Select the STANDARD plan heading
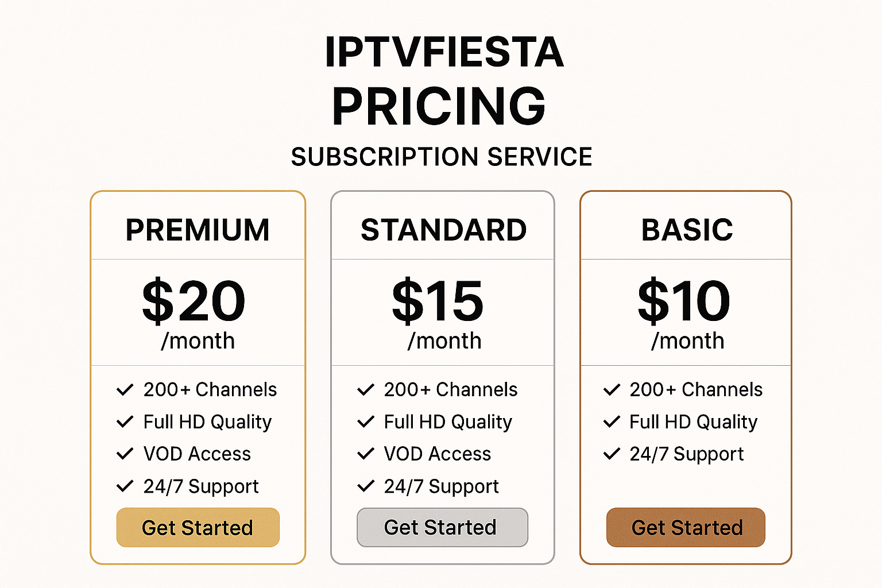882x588 pixels. point(443,230)
